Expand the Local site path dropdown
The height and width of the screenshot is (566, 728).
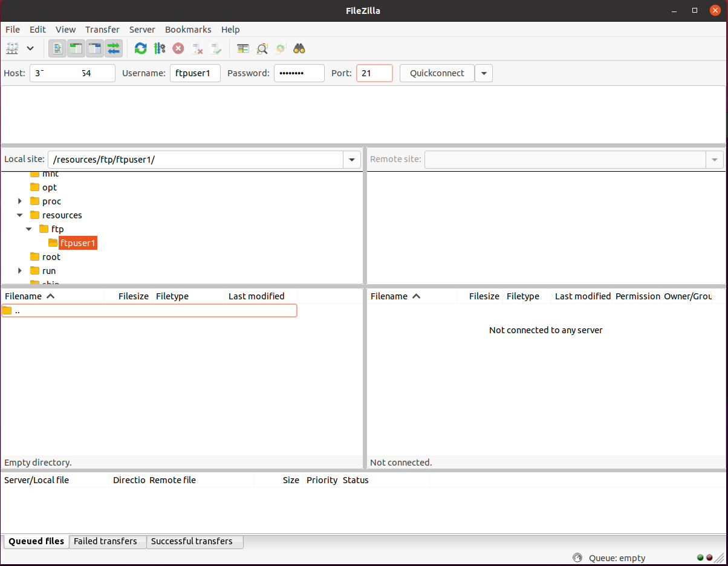click(353, 160)
